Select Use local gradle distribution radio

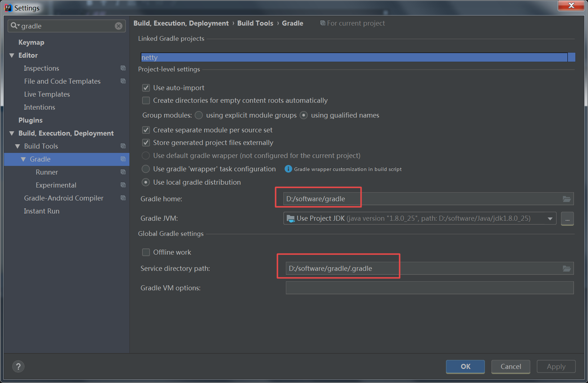[x=146, y=182]
